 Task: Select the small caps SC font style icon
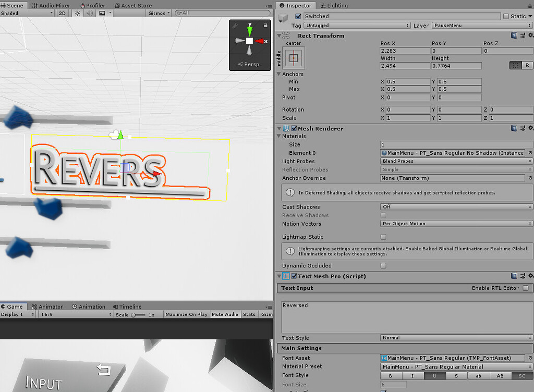coord(521,376)
